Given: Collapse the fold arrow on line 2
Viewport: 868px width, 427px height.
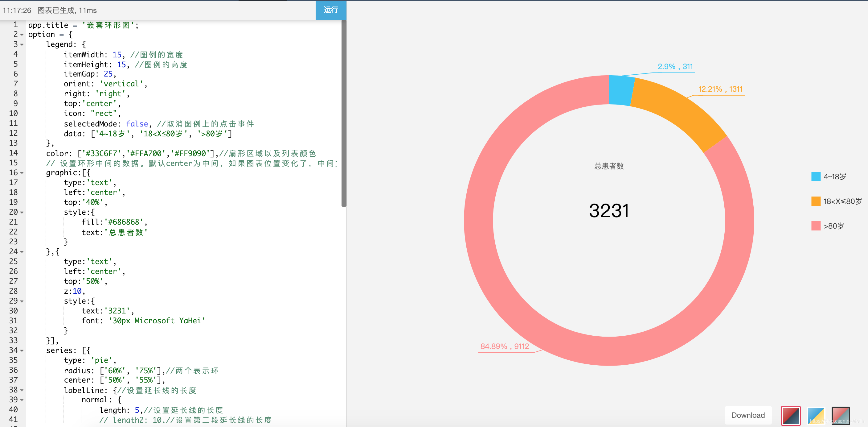Looking at the screenshot, I should (22, 35).
